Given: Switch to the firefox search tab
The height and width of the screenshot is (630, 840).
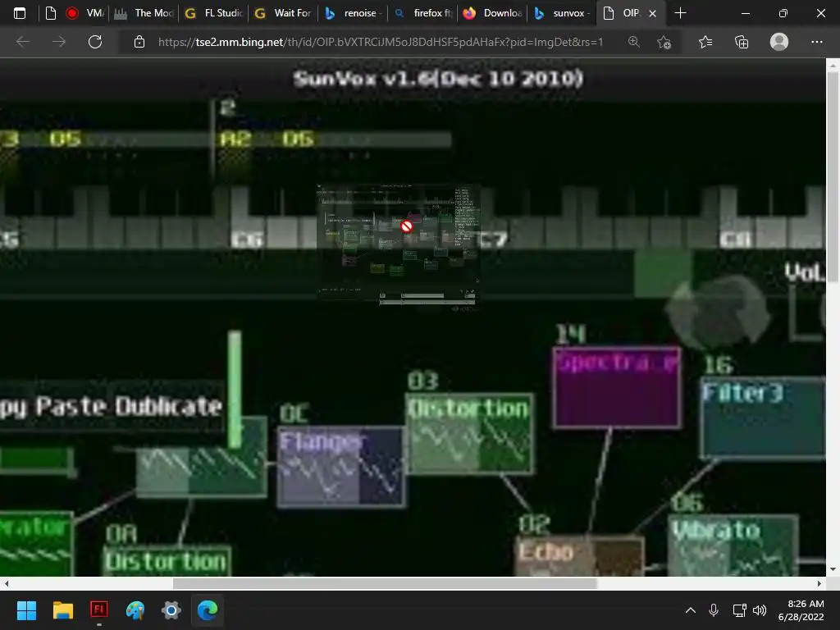Looking at the screenshot, I should coord(422,13).
